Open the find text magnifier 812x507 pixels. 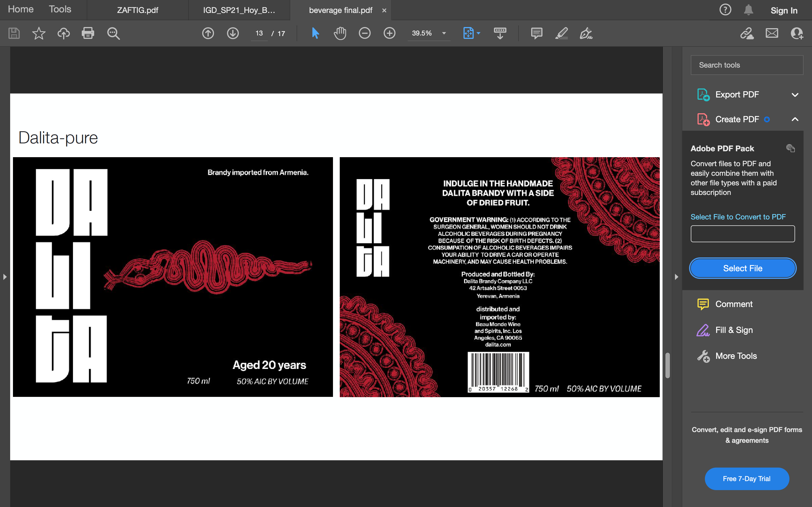113,33
